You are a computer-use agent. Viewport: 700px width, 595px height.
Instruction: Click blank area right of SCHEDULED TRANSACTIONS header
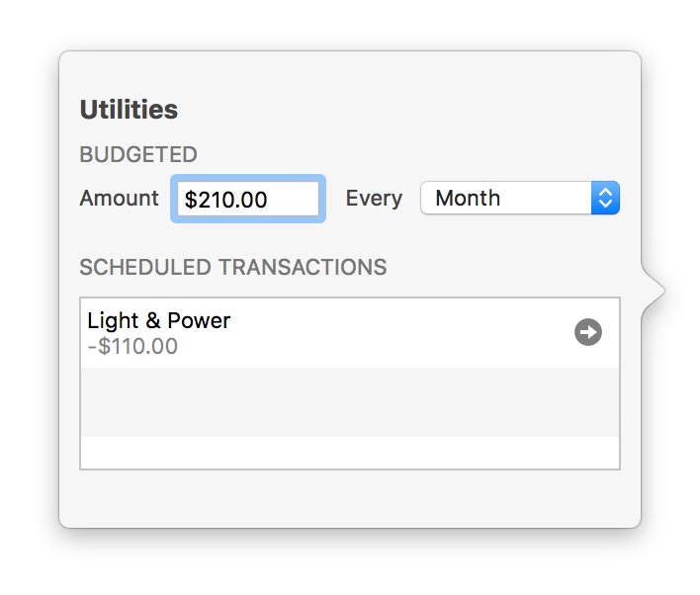[x=504, y=267]
